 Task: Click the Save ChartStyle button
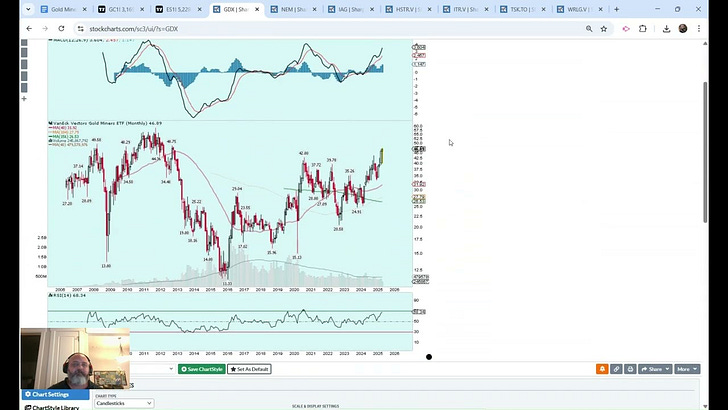coord(202,369)
